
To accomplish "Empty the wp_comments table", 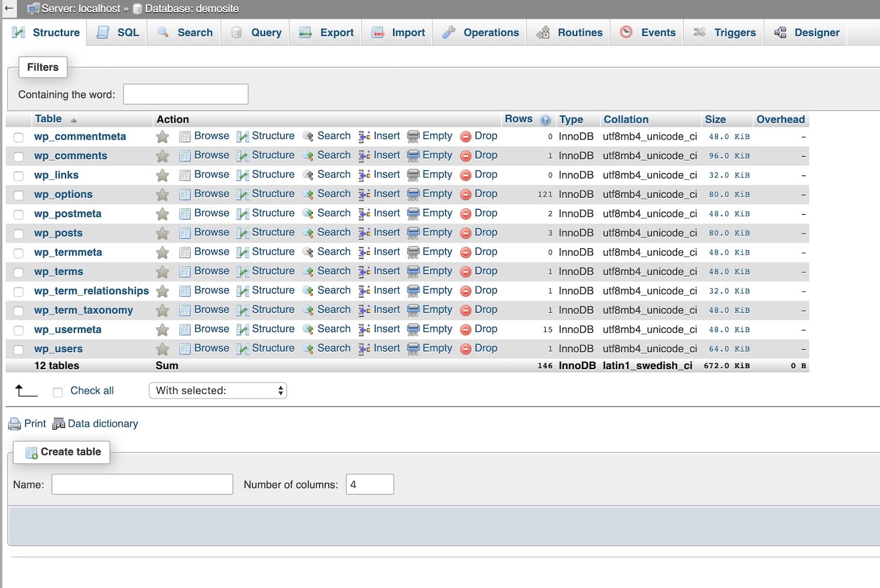I will click(436, 155).
